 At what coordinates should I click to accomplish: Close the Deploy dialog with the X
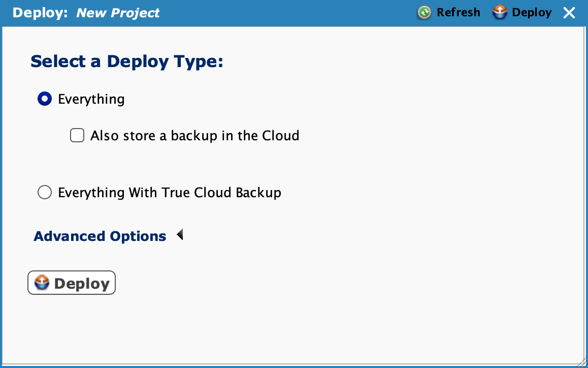pyautogui.click(x=569, y=13)
